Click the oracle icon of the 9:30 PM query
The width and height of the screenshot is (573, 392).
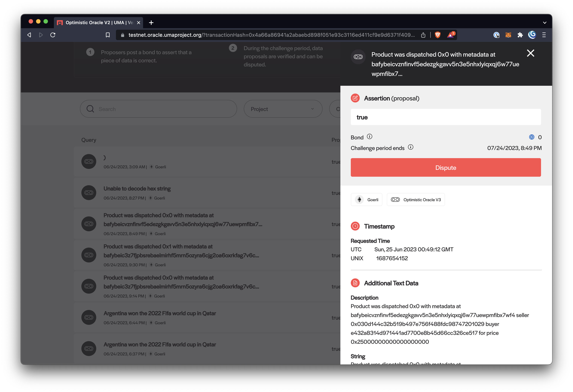click(x=89, y=255)
